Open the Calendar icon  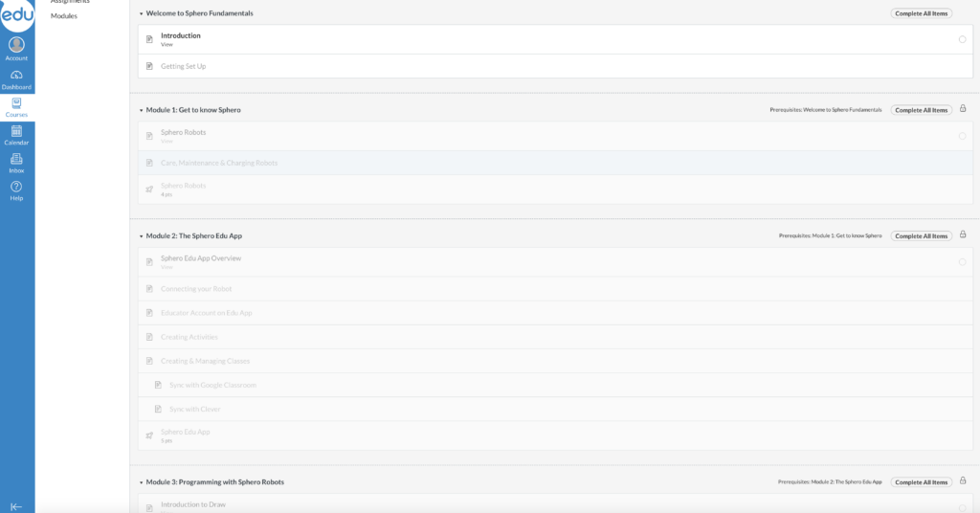[x=16, y=131]
